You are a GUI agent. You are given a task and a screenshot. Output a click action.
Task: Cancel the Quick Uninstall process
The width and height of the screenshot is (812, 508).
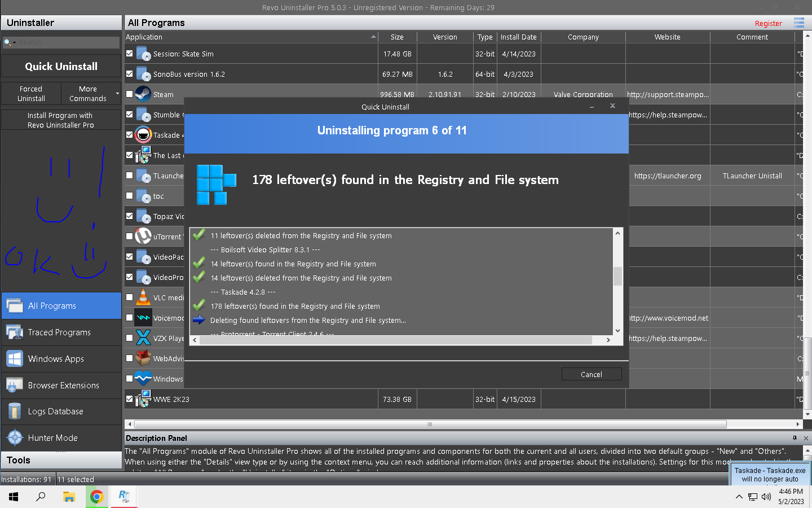[x=592, y=374]
